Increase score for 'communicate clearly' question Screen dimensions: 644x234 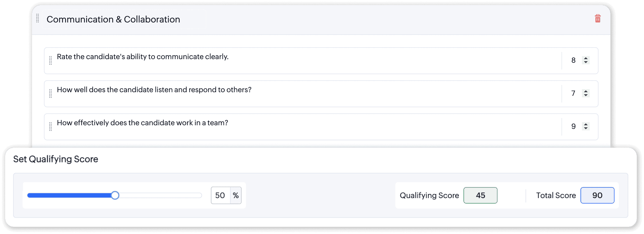coord(586,58)
